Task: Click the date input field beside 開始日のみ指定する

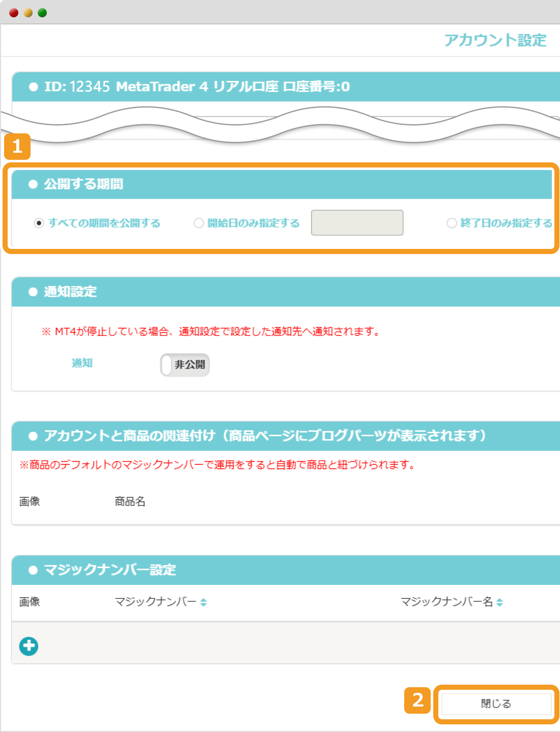Action: click(357, 222)
